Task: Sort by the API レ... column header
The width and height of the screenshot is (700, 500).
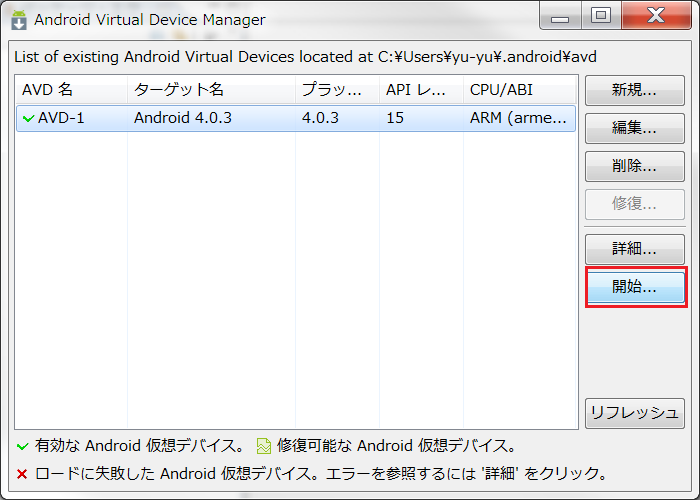Action: (x=421, y=90)
